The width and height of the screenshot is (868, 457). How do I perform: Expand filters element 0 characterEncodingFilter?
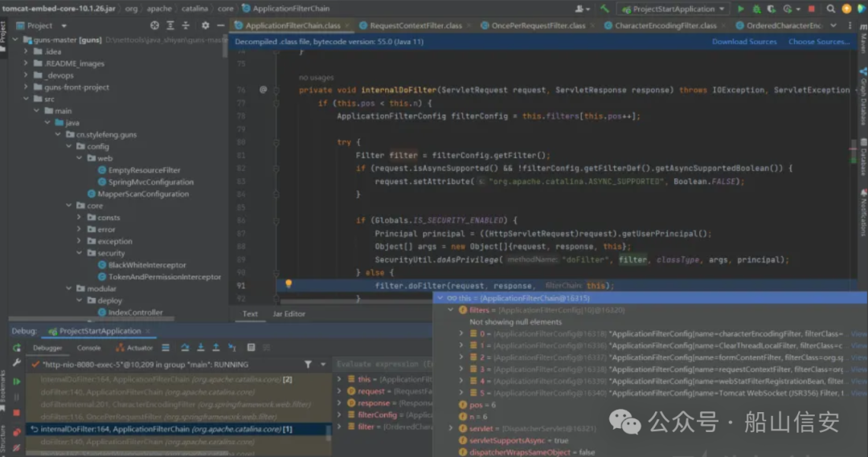coord(461,333)
